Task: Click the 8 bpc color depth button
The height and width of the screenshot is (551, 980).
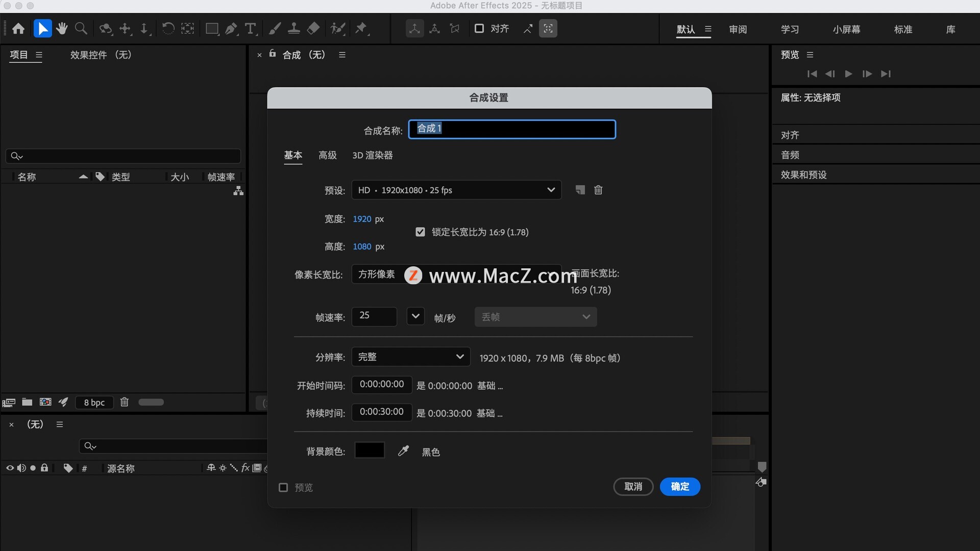Action: click(94, 403)
